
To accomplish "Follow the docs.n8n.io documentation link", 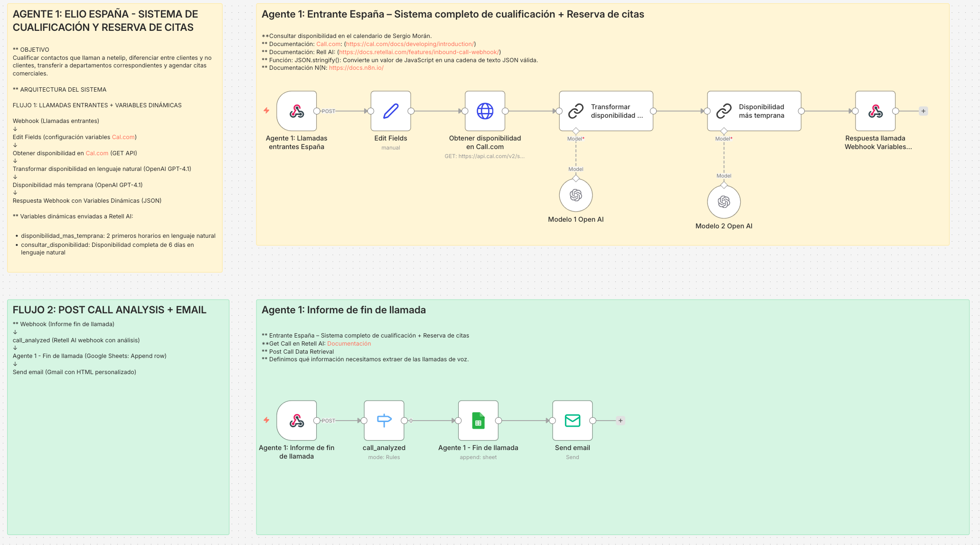I will pos(355,67).
